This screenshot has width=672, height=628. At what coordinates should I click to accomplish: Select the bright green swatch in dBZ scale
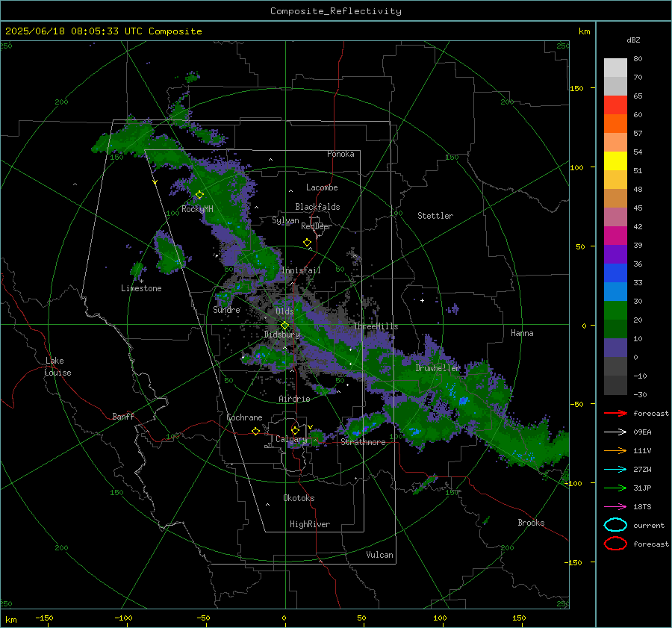(x=615, y=311)
